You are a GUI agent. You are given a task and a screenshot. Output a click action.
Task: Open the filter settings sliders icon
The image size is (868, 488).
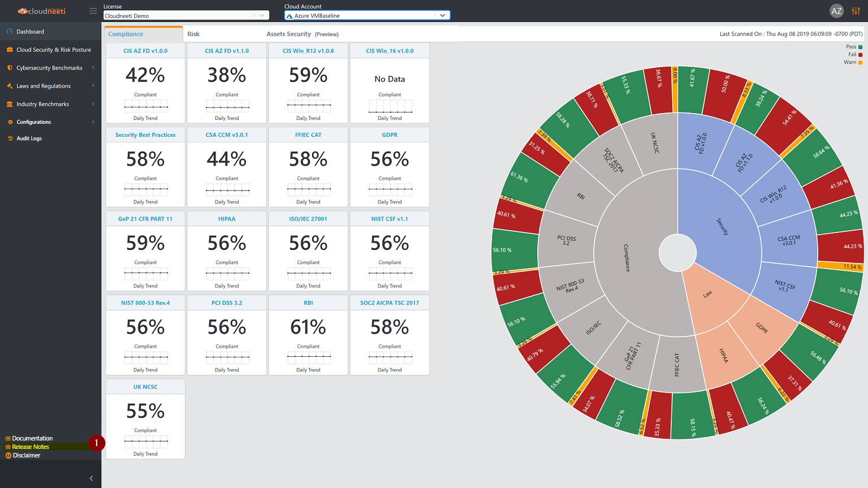point(856,11)
